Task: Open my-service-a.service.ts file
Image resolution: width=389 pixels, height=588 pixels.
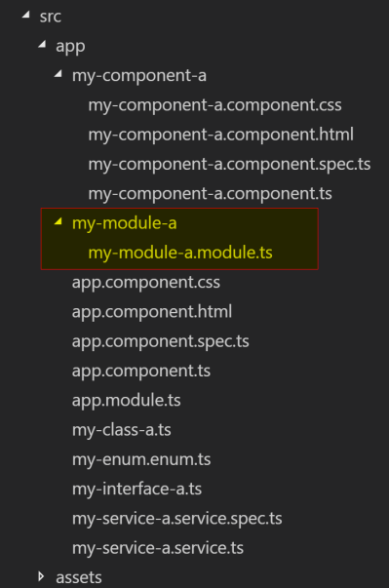Action: 158,548
